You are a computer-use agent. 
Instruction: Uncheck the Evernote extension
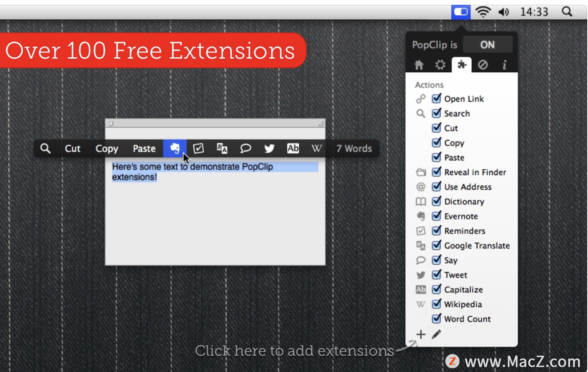tap(437, 216)
